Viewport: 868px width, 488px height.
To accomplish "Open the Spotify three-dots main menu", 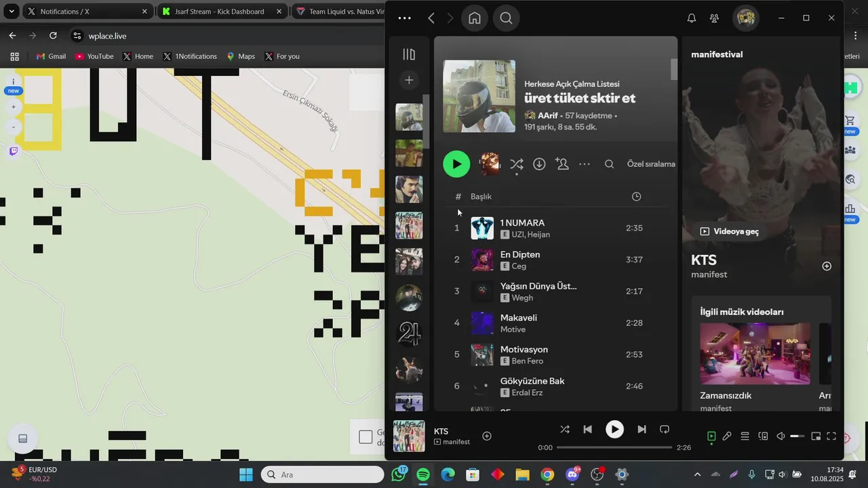I will click(405, 18).
